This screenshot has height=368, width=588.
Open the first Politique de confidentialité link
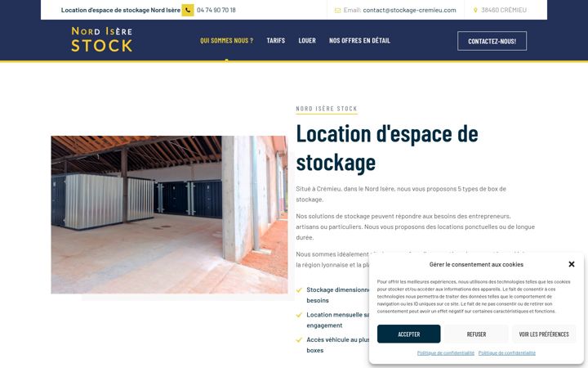[x=446, y=353]
